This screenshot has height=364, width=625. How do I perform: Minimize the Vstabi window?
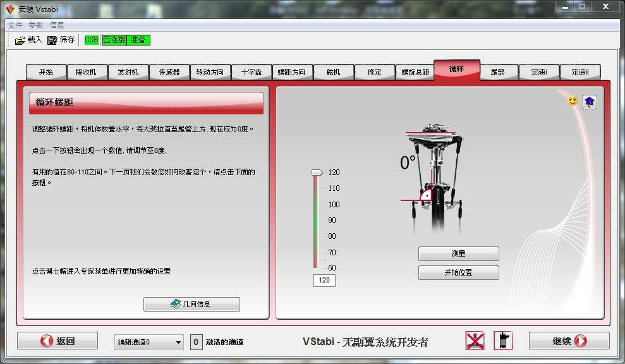[565, 7]
